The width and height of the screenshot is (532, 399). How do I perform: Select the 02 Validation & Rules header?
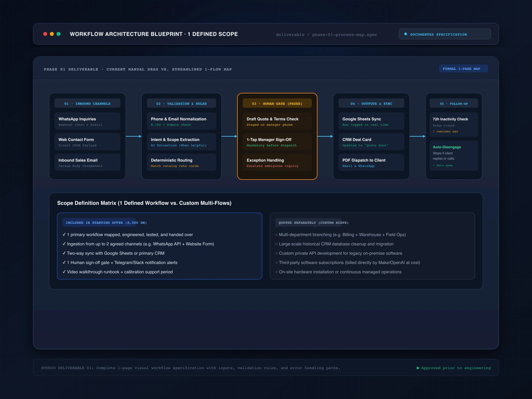point(182,103)
